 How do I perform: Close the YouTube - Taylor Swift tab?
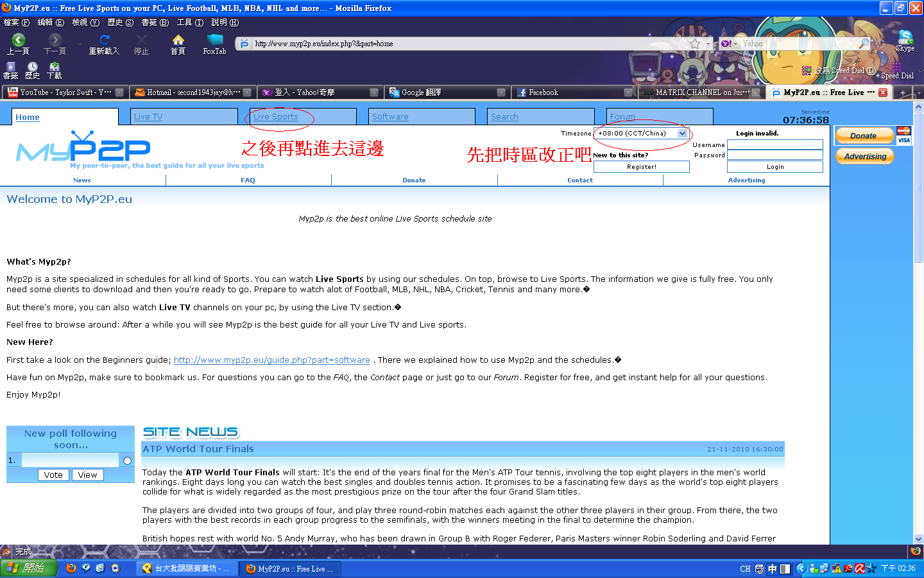[x=119, y=92]
